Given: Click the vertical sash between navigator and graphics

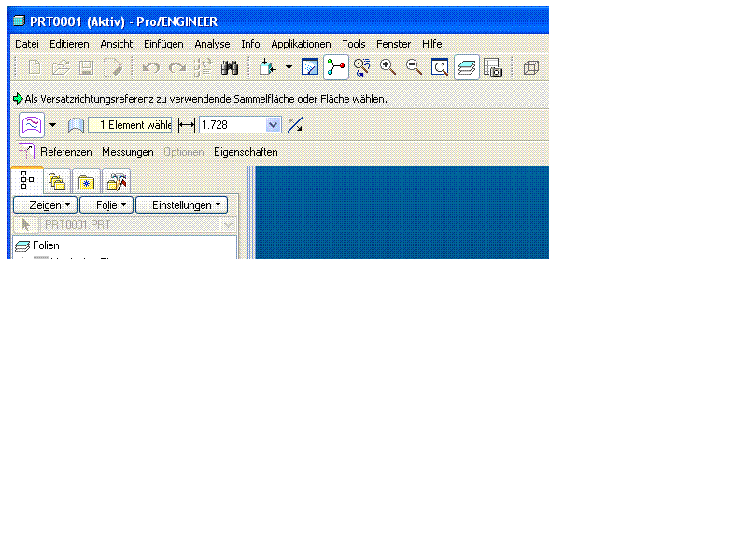Looking at the screenshot, I should point(250,213).
